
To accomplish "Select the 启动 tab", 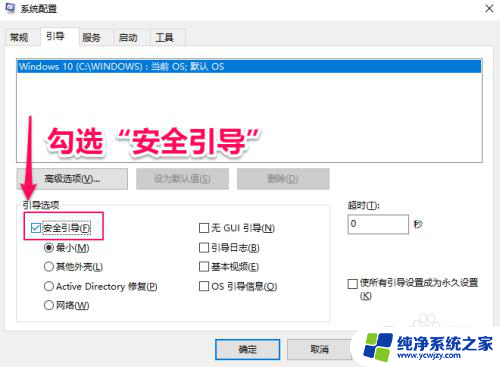I will pyautogui.click(x=128, y=37).
